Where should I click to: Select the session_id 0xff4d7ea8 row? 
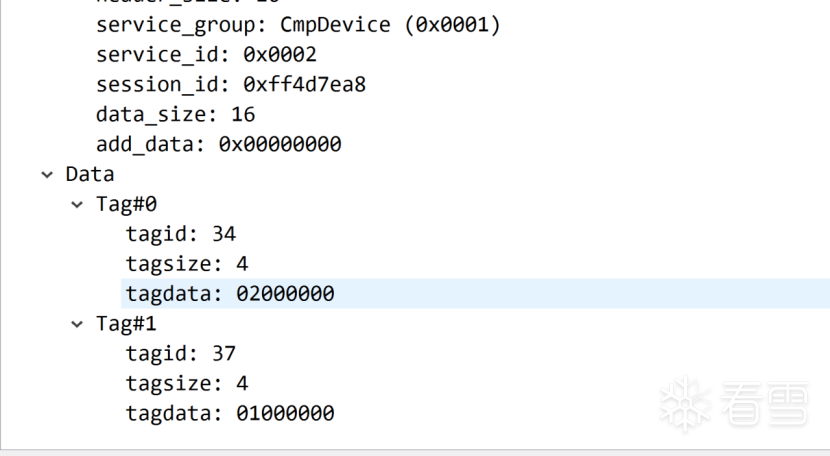230,85
